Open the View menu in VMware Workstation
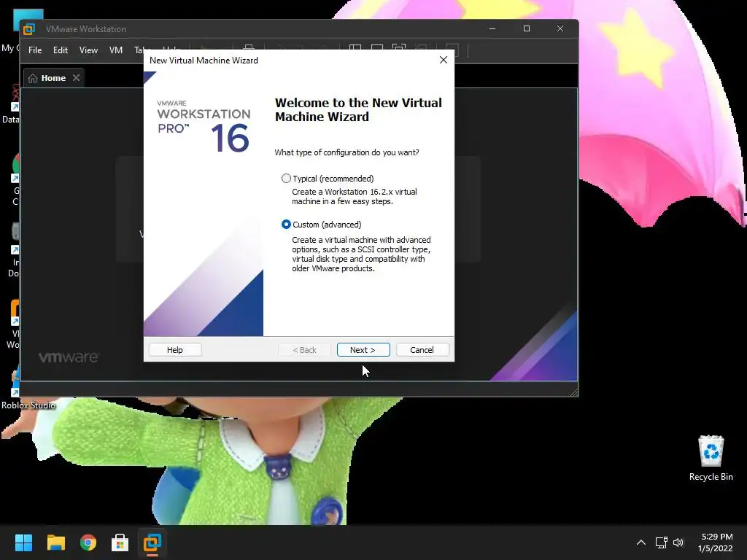 pos(88,50)
